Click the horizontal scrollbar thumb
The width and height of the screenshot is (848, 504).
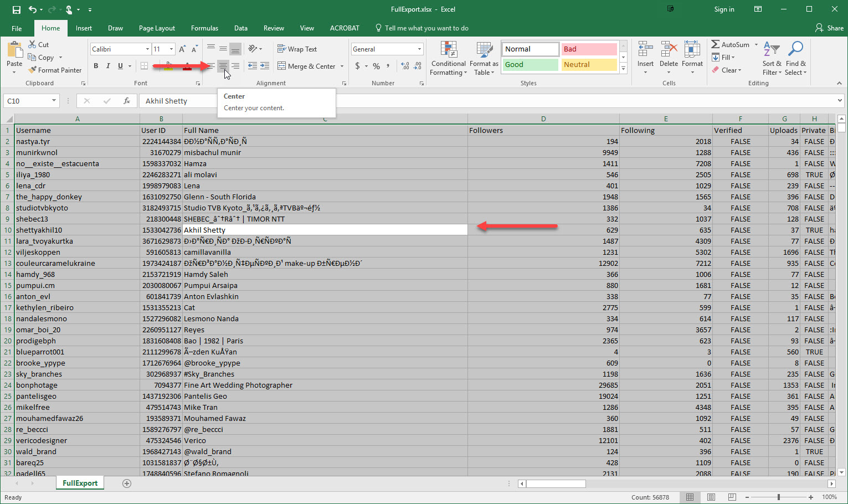556,484
